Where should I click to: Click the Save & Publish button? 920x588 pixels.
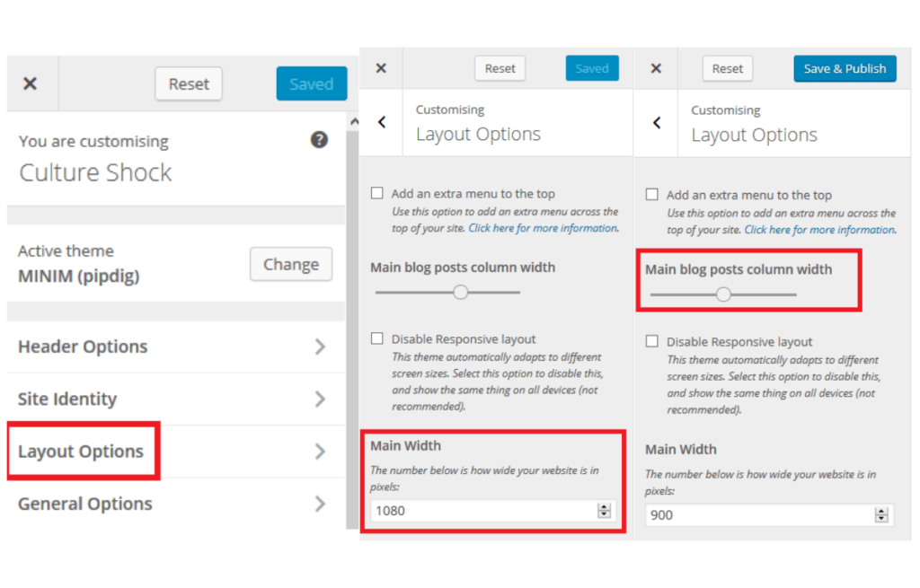(845, 68)
